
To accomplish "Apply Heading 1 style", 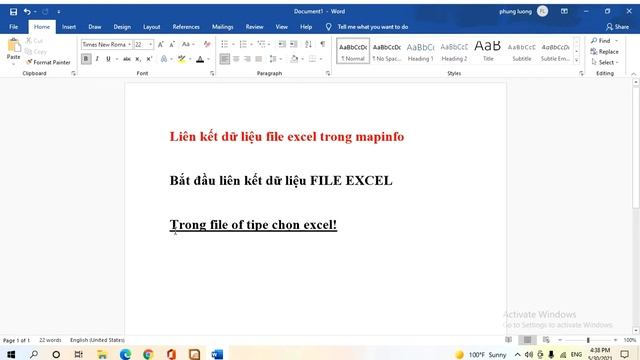I will [x=420, y=51].
